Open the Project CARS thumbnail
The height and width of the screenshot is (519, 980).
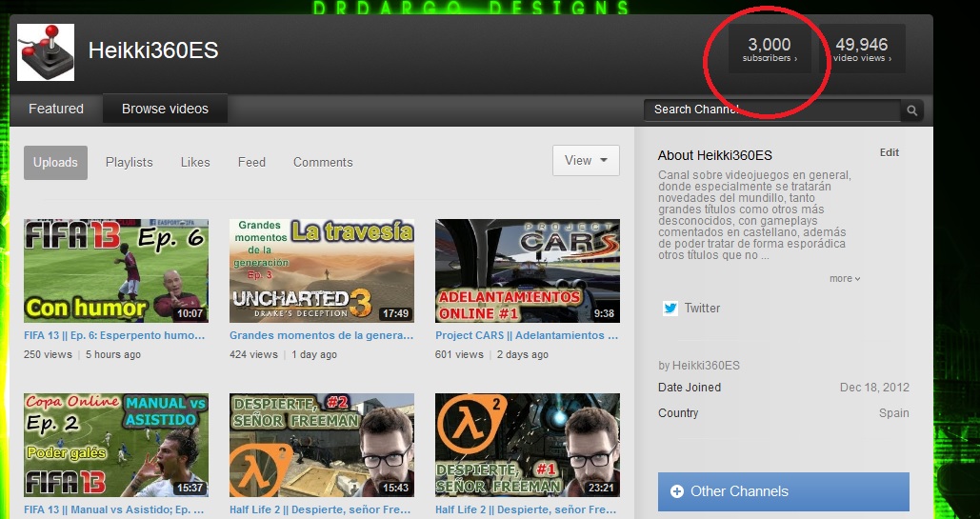click(x=528, y=270)
